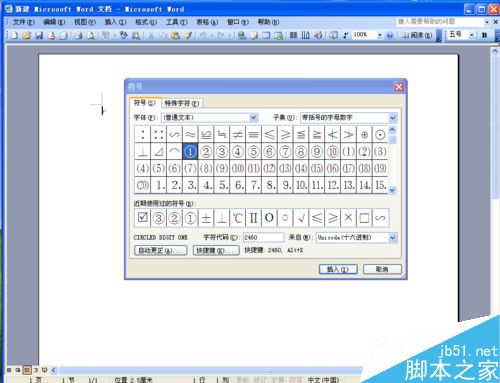Image resolution: width=500 pixels, height=383 pixels.
Task: Select the ⊕ symbol in the grid
Action: coord(364,135)
